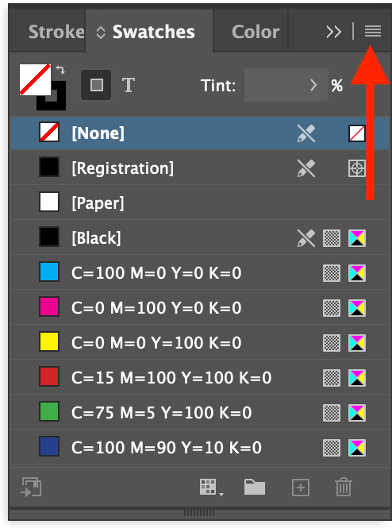Image resolution: width=392 pixels, height=532 pixels.
Task: Click the CMYK mode icon on [Black] row
Action: (357, 238)
